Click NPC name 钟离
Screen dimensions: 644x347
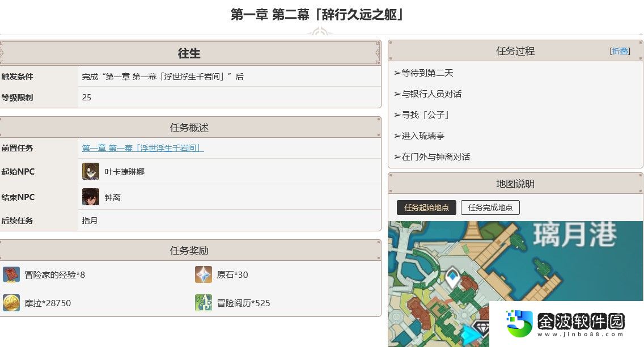point(113,197)
